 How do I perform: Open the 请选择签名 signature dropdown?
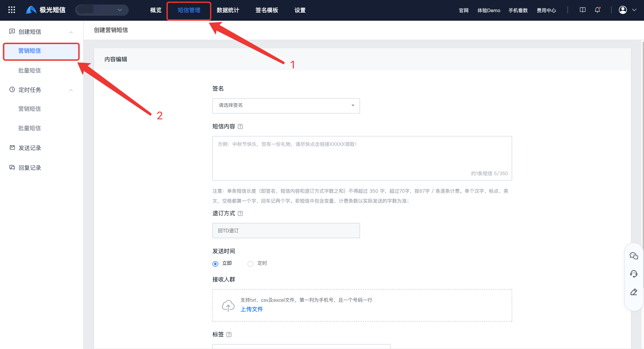[x=286, y=105]
